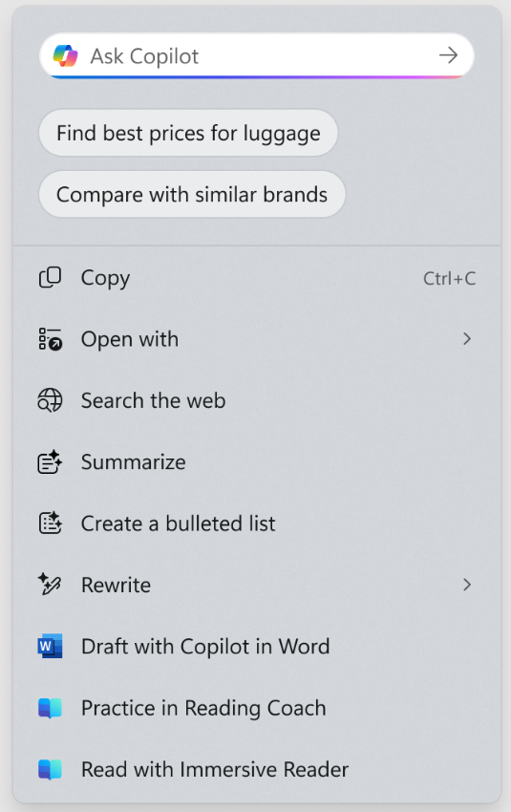Image resolution: width=511 pixels, height=812 pixels.
Task: Choose Find best prices for luggage
Action: 188,133
